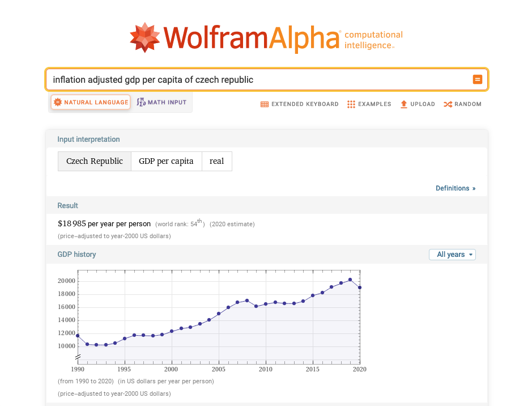Click the upload arrow icon
Viewport: 532px width, 406px height.
(404, 104)
